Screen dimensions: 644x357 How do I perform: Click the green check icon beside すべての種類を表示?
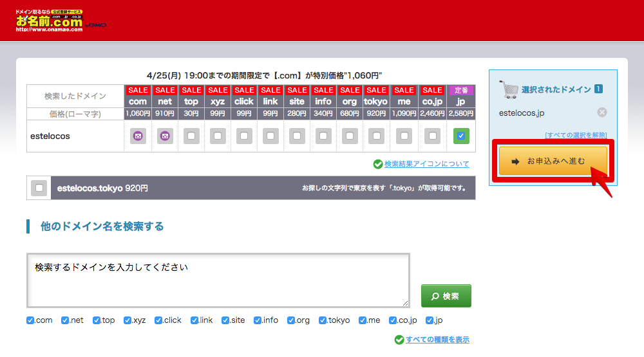(399, 340)
